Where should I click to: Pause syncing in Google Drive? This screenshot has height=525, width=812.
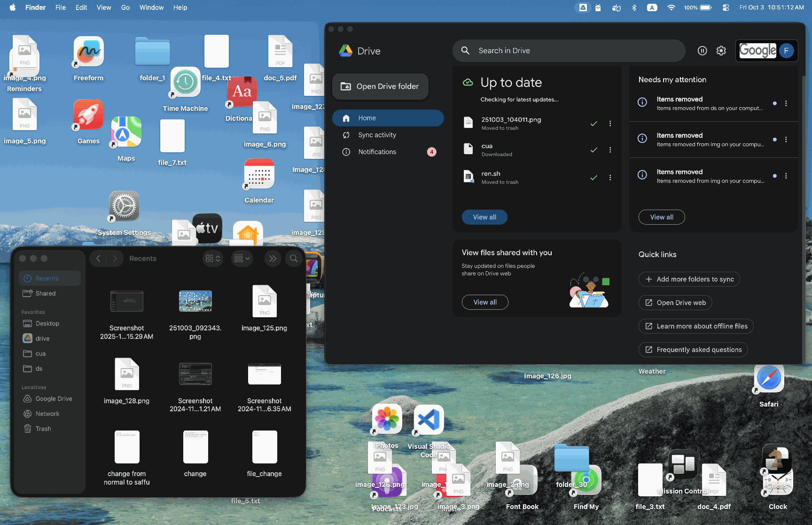click(x=702, y=51)
